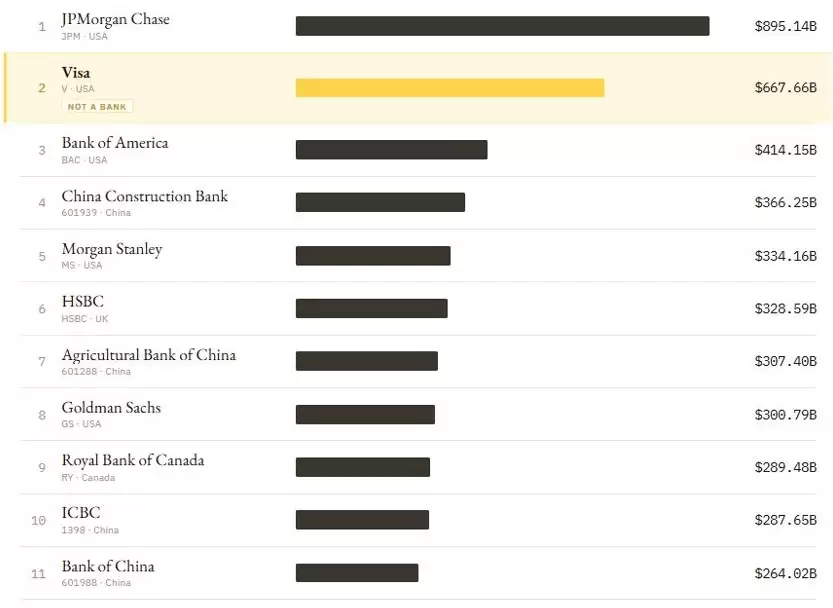
Task: Click the China Construction Bank name
Action: (x=144, y=197)
